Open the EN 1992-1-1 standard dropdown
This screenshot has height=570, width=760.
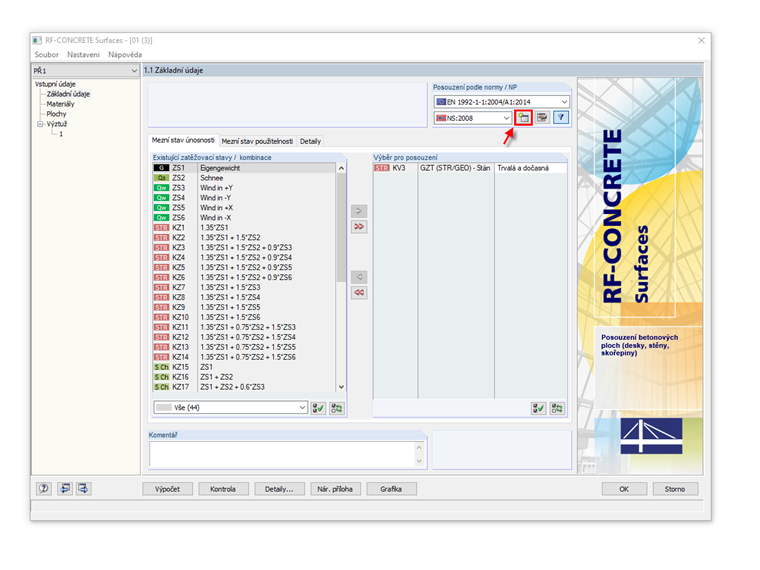point(501,102)
